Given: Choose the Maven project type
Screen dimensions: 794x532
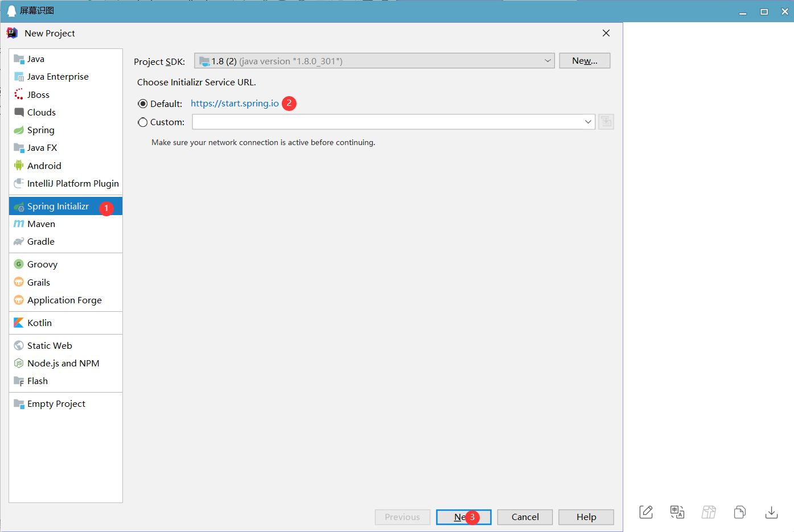Looking at the screenshot, I should [x=65, y=224].
